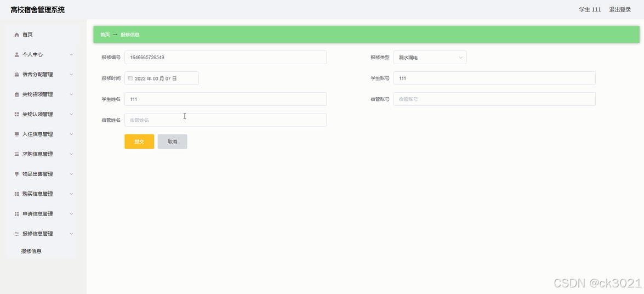Click the sliders icon for 报修信息管理
The image size is (644, 294).
[16, 234]
